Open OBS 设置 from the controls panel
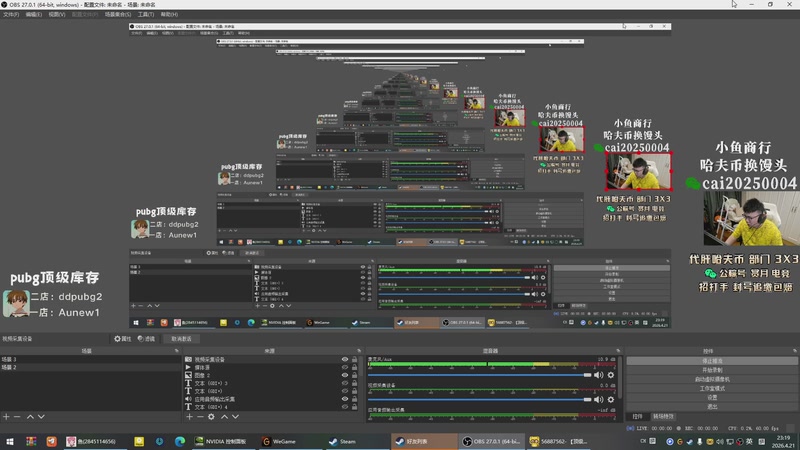 (x=712, y=397)
